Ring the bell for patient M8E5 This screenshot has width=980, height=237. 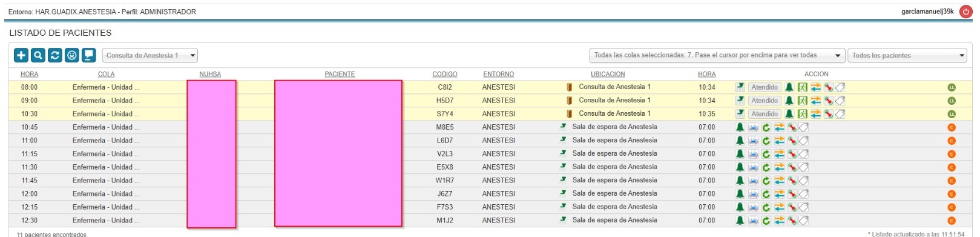pos(740,127)
